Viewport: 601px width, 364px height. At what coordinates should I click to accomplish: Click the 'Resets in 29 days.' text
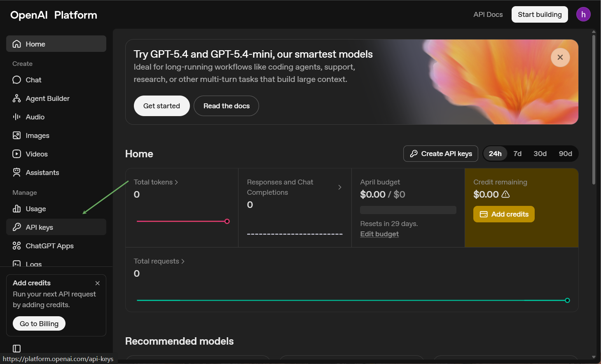389,224
